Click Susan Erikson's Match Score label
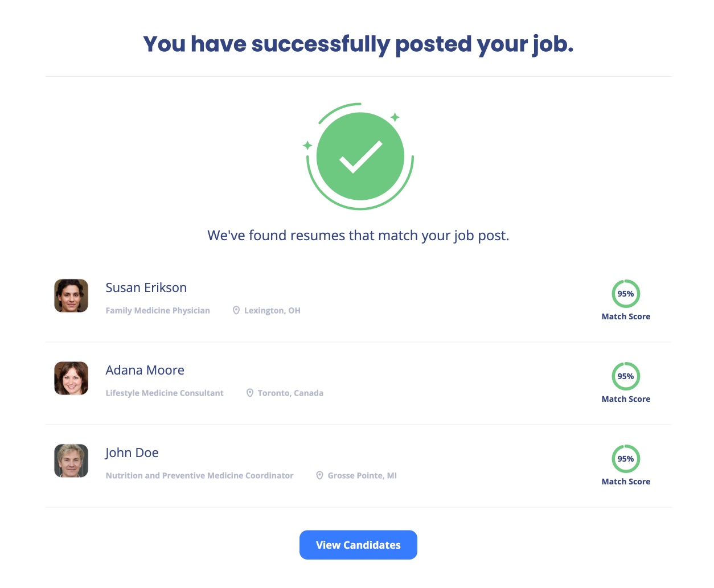 [626, 316]
